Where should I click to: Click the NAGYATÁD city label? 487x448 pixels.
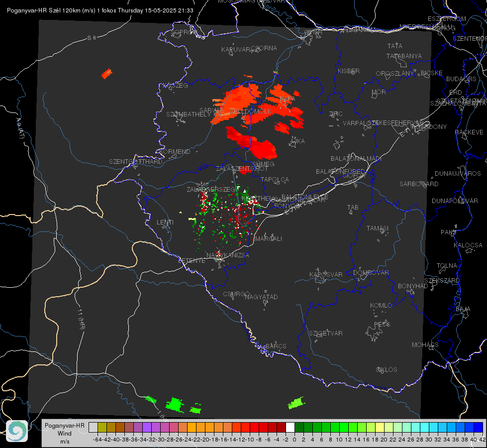click(x=261, y=297)
